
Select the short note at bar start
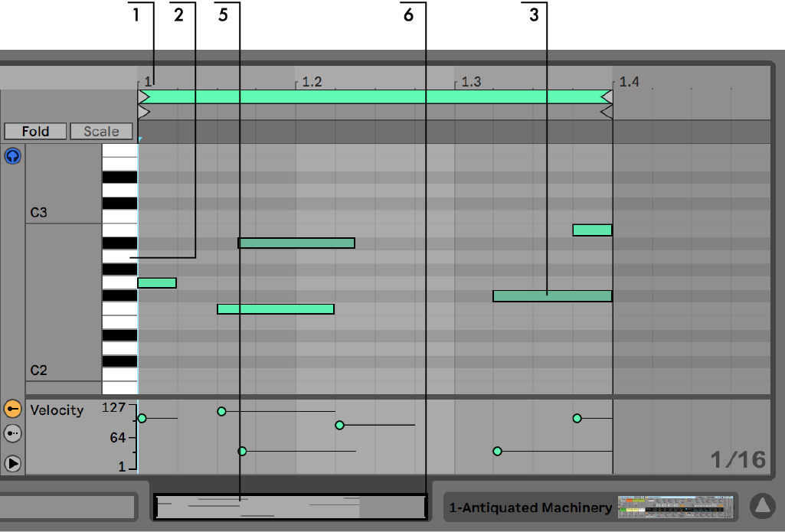157,282
